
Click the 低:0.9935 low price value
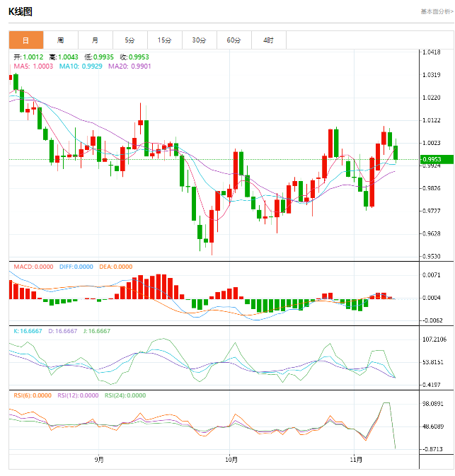99,57
